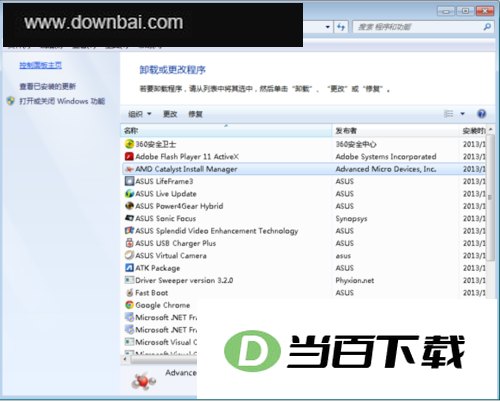The height and width of the screenshot is (402, 500).
Task: Click the Google Chrome icon in list
Action: [x=129, y=305]
